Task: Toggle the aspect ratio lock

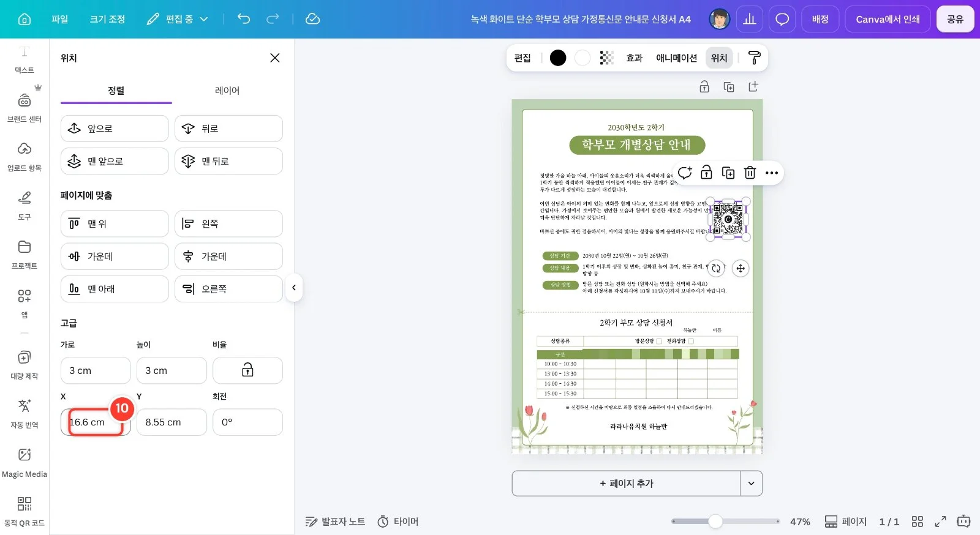Action: (x=247, y=370)
